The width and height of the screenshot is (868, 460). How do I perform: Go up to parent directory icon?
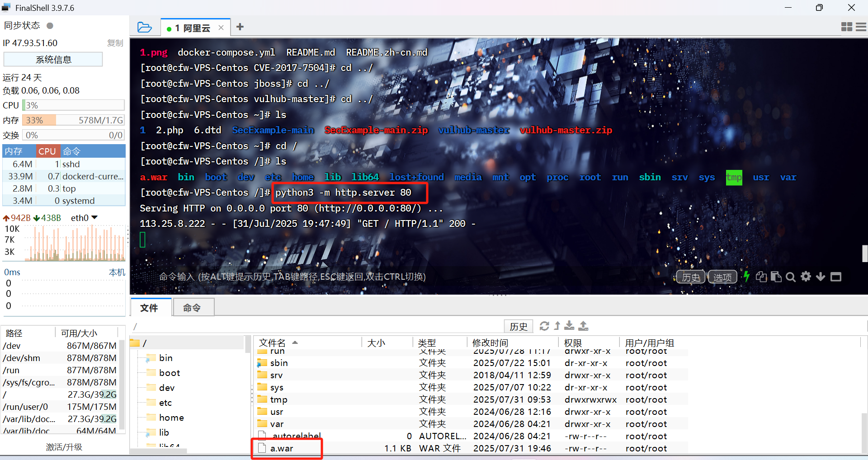click(x=557, y=326)
